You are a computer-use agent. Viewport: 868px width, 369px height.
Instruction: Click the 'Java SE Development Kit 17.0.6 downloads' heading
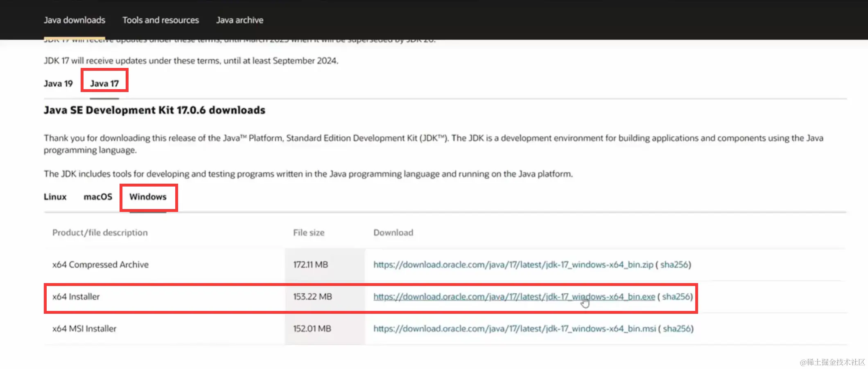click(x=154, y=110)
